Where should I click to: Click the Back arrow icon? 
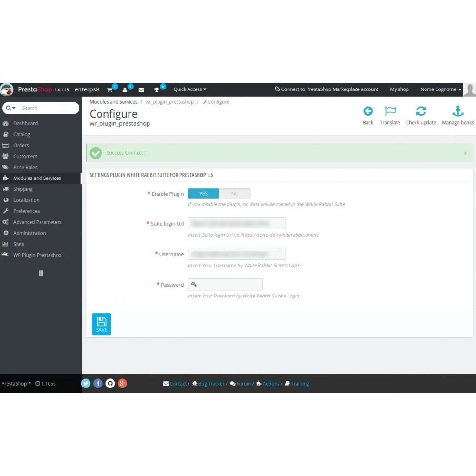(x=368, y=111)
